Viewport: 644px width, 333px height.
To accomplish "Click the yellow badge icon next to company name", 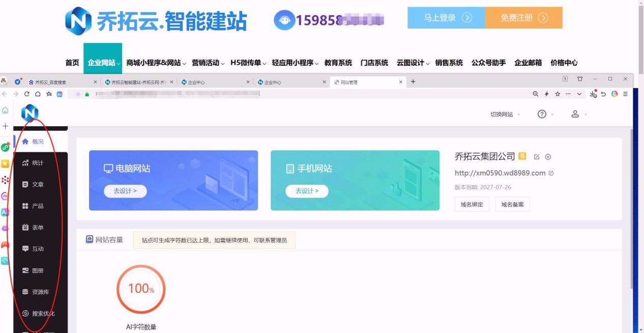I will point(522,156).
